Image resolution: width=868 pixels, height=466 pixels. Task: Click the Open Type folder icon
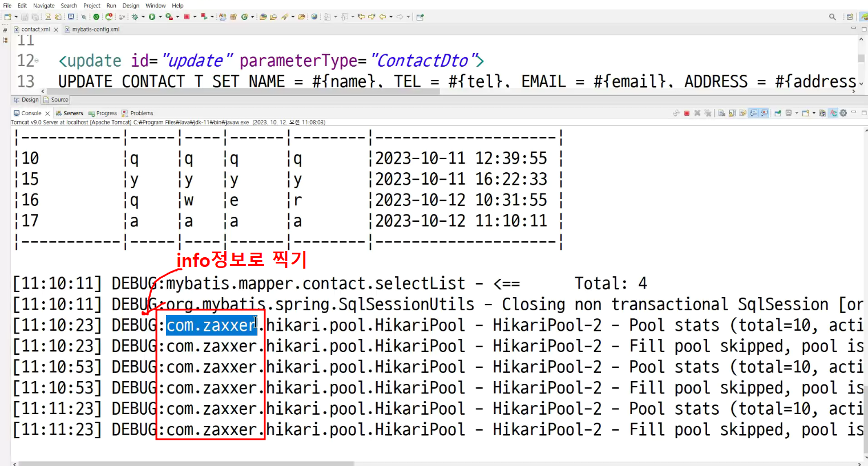click(x=263, y=17)
